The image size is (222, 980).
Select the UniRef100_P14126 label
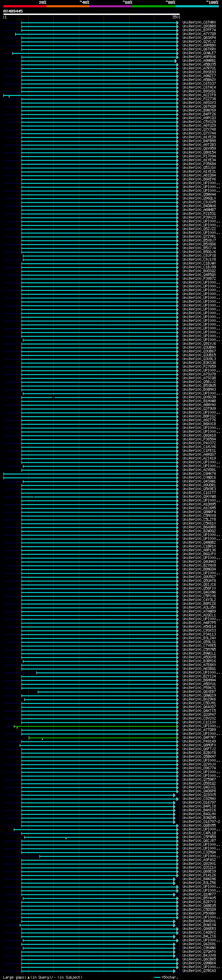199,875
